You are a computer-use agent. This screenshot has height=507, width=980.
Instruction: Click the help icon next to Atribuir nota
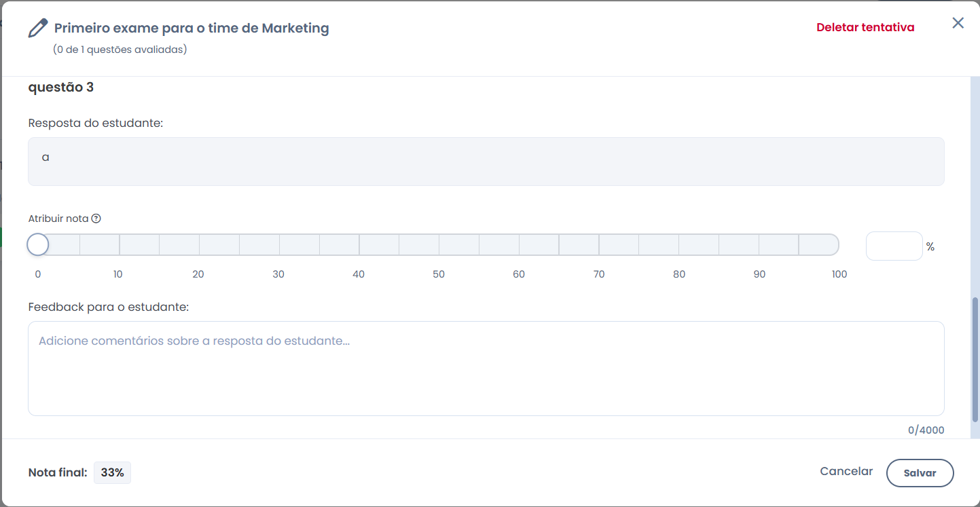[x=96, y=219]
